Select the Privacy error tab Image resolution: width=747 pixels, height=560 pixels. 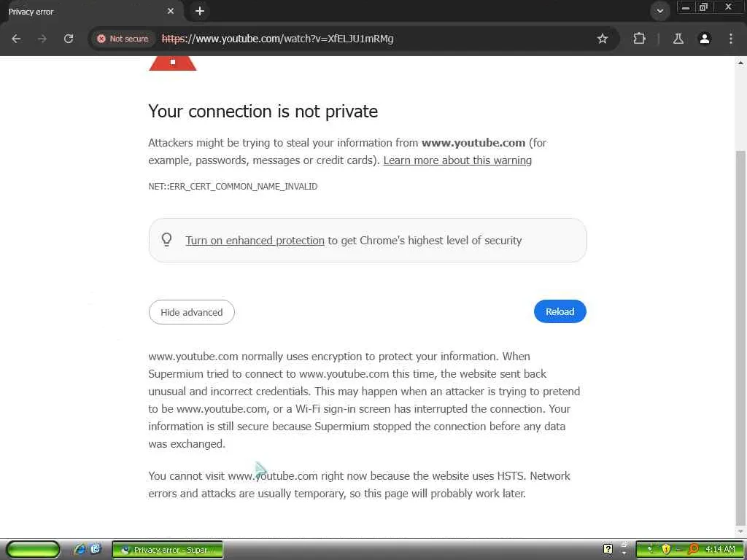pos(80,12)
